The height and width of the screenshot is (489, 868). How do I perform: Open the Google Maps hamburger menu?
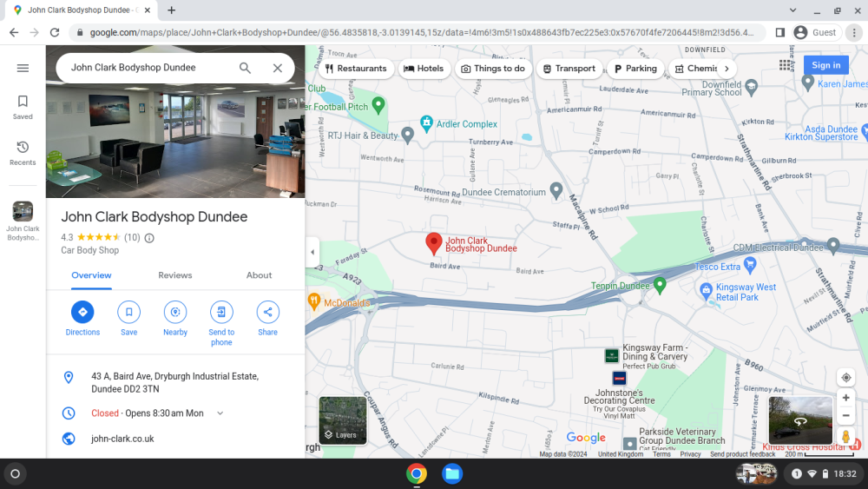point(23,68)
